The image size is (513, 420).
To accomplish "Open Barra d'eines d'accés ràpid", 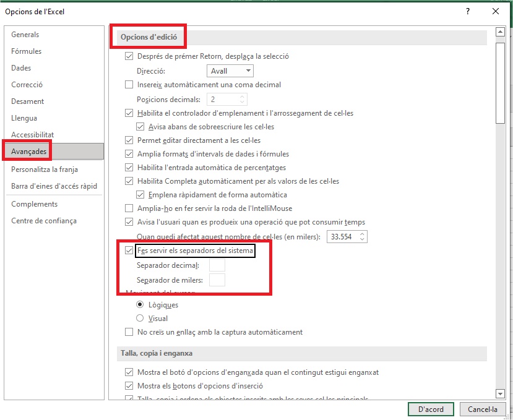I will 54,186.
